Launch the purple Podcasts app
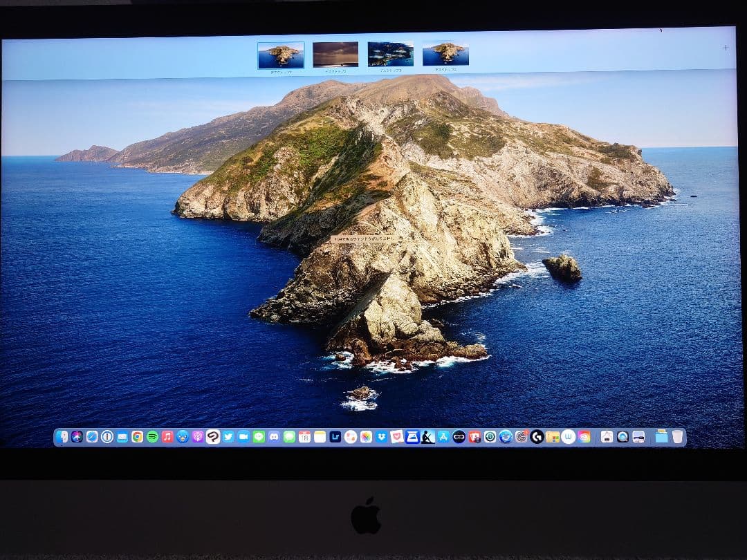Viewport: 747px width, 560px height. 198,437
